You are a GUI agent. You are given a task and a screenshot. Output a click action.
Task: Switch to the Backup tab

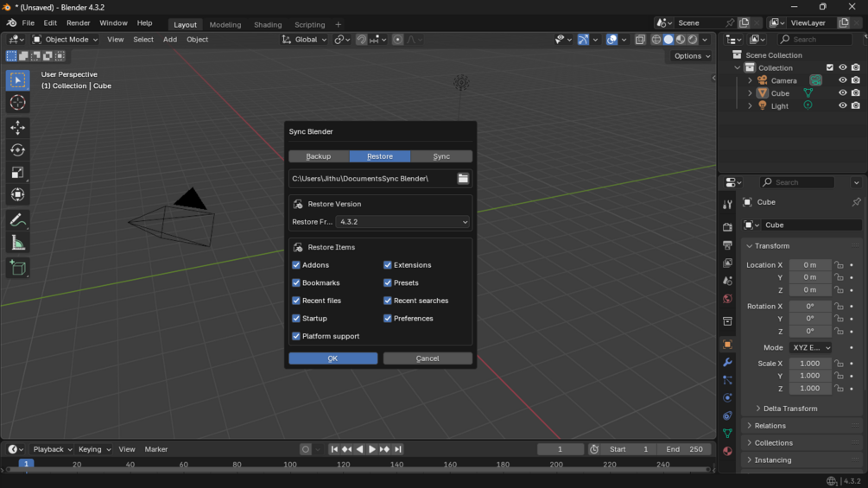pos(319,156)
